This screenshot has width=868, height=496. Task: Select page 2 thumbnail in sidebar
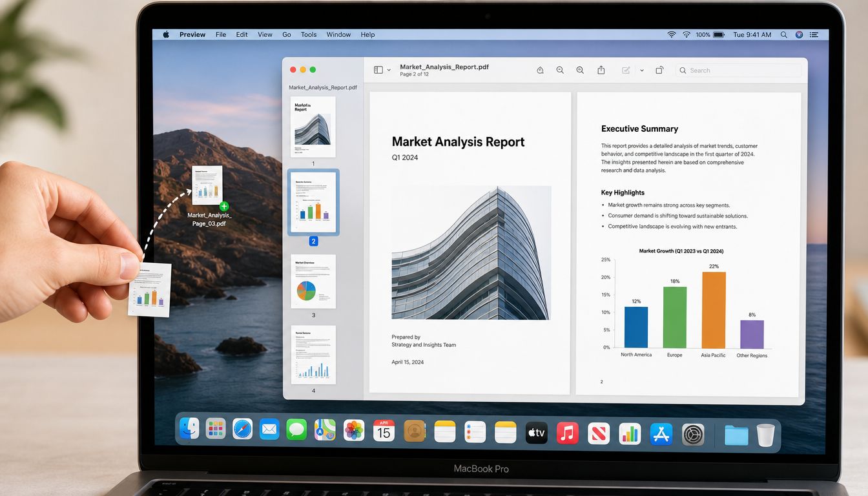313,202
